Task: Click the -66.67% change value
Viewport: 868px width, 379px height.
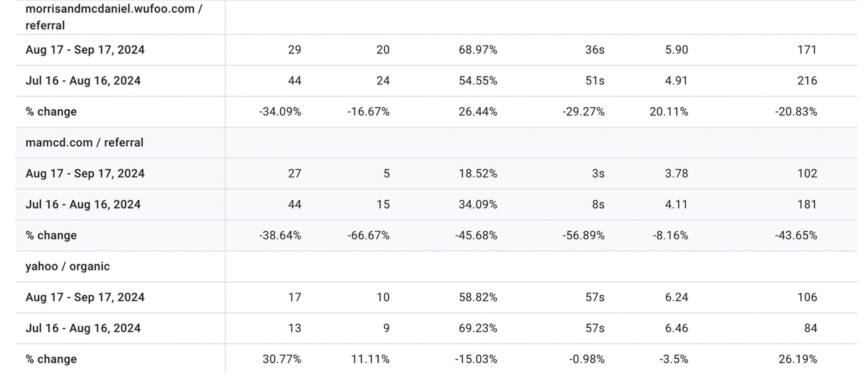Action: [x=368, y=235]
